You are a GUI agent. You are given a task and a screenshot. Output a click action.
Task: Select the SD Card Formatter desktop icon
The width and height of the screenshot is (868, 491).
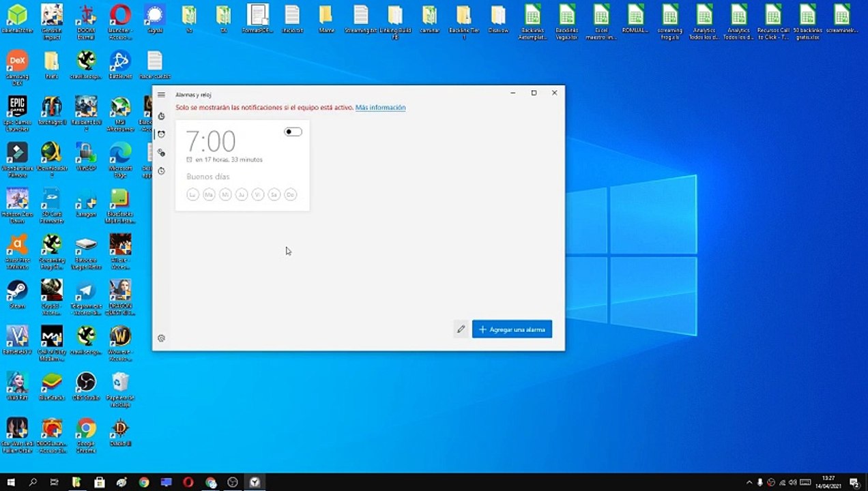pos(52,205)
